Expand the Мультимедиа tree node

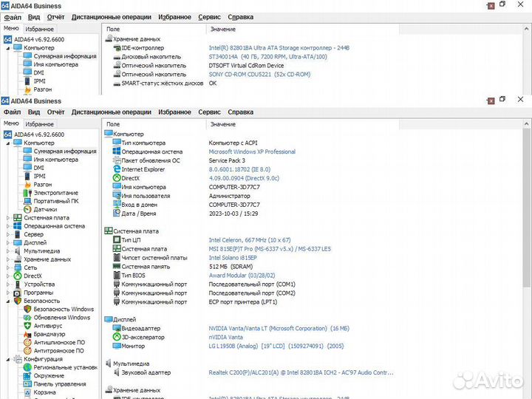8,251
